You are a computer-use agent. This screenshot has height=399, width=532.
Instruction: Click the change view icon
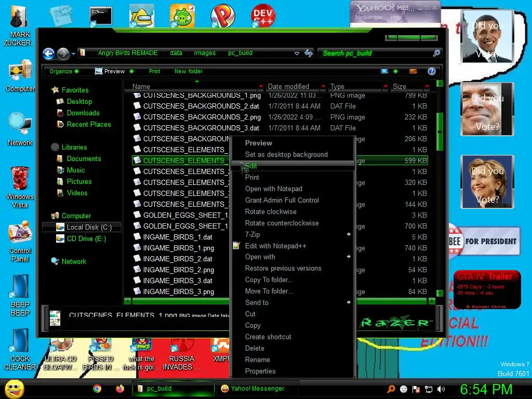[384, 71]
